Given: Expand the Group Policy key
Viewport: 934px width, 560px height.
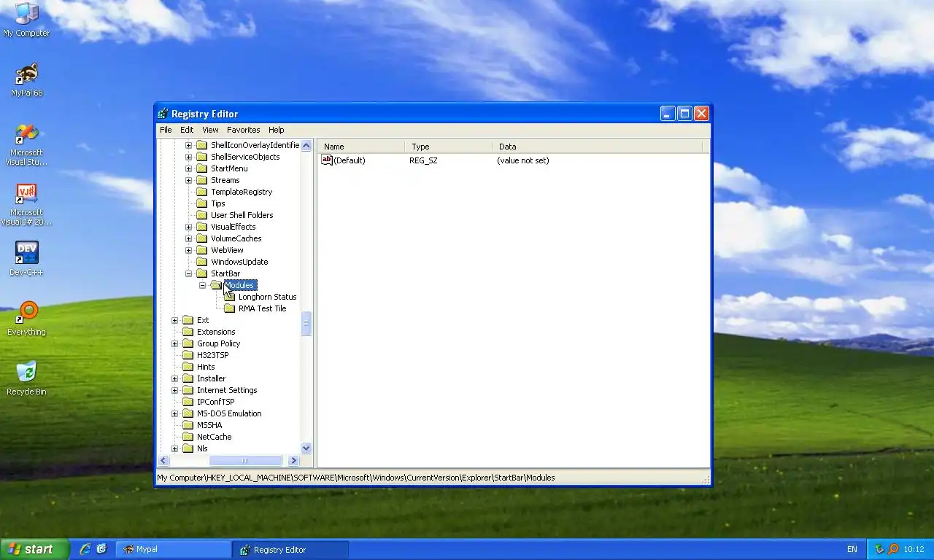Looking at the screenshot, I should click(174, 343).
